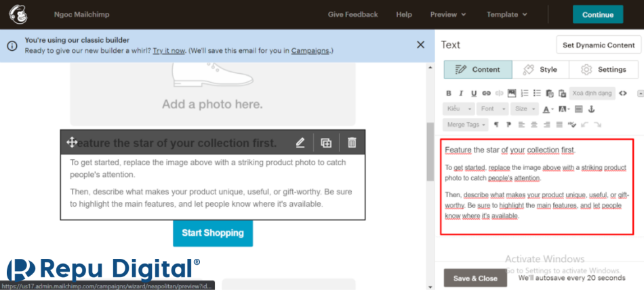This screenshot has width=644, height=290.
Task: Open the Font dropdown
Action: (492, 109)
